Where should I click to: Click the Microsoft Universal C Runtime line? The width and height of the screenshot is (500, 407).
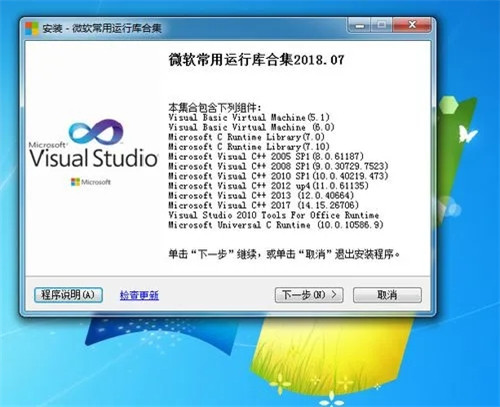[276, 225]
